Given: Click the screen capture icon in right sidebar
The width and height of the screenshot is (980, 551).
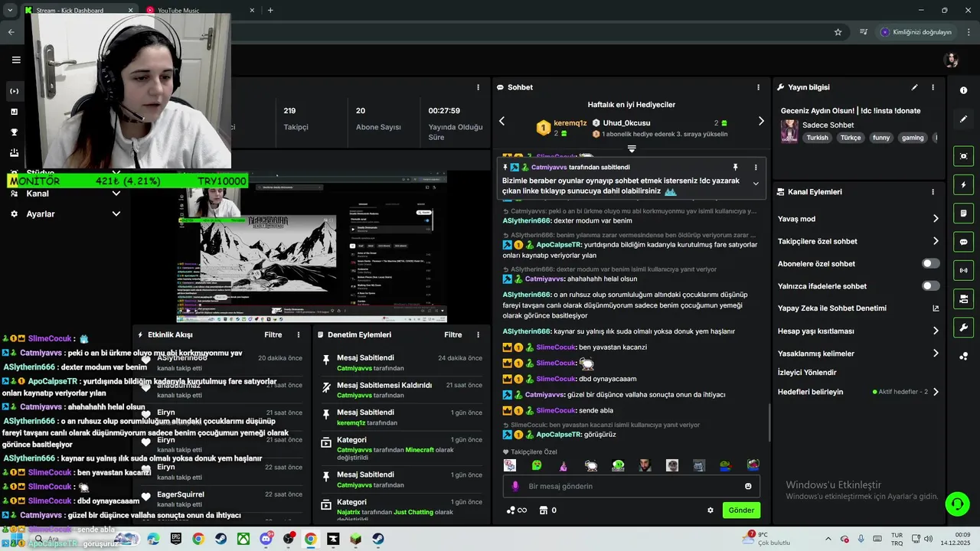Looking at the screenshot, I should (x=963, y=156).
